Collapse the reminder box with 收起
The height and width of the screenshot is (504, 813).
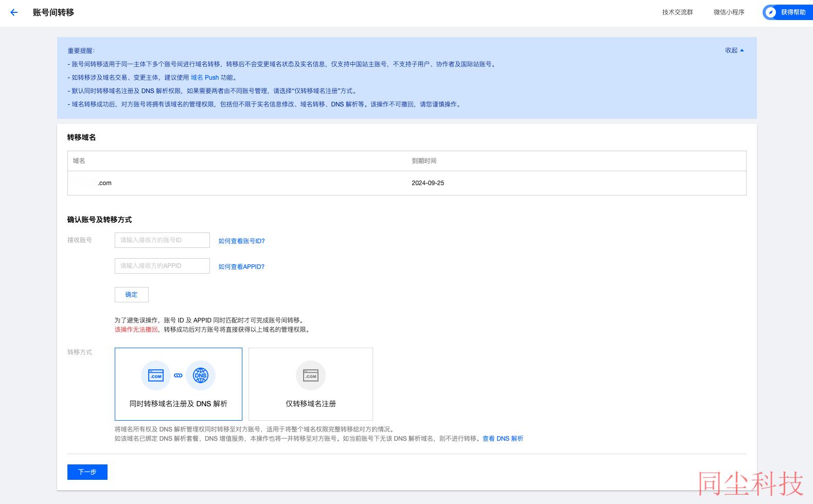click(x=735, y=50)
